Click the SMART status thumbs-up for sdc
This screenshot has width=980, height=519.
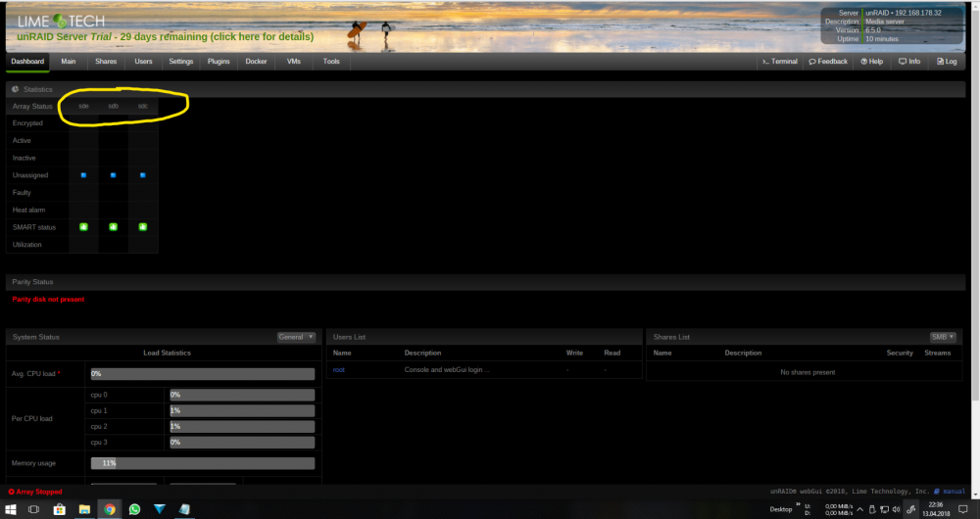[142, 227]
